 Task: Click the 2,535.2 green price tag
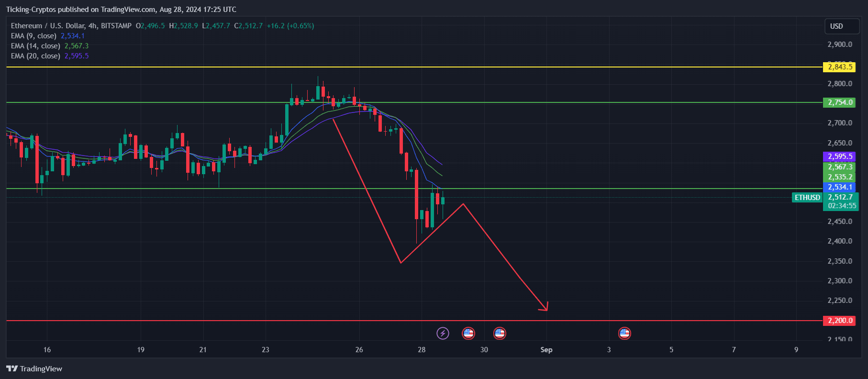(x=839, y=177)
